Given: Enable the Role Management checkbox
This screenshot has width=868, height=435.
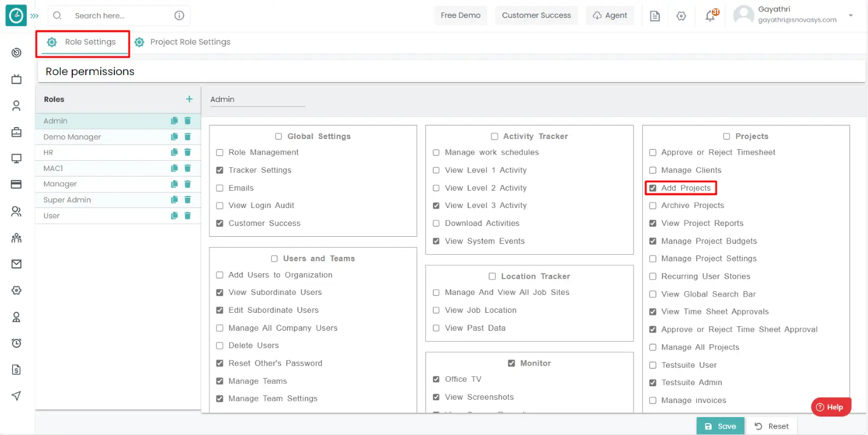Looking at the screenshot, I should (220, 153).
